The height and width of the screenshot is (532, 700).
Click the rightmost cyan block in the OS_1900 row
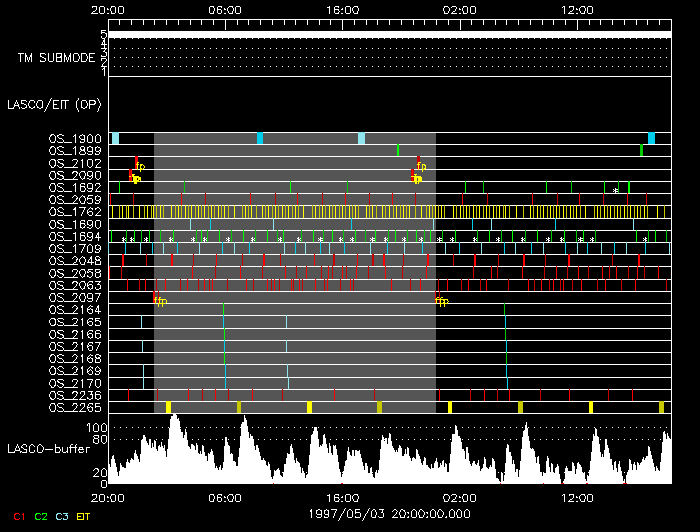[651, 138]
